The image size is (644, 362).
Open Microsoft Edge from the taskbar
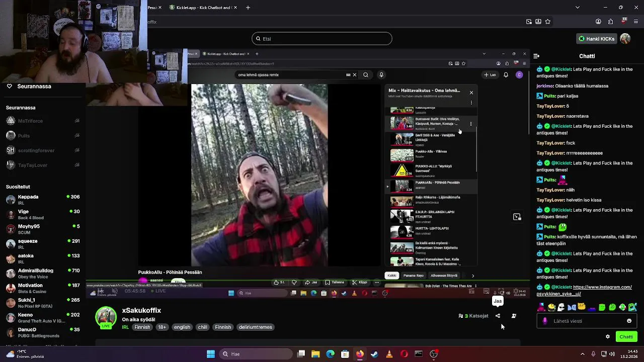(x=330, y=354)
